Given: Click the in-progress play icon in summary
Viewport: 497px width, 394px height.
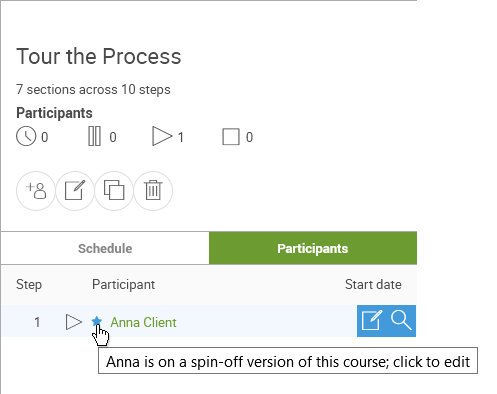Looking at the screenshot, I should click(162, 136).
